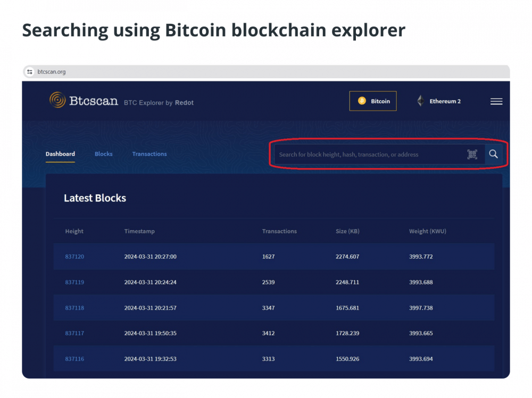Viewport: 532px width, 398px height.
Task: Switch to Ethereum 2 explorer
Action: [439, 101]
